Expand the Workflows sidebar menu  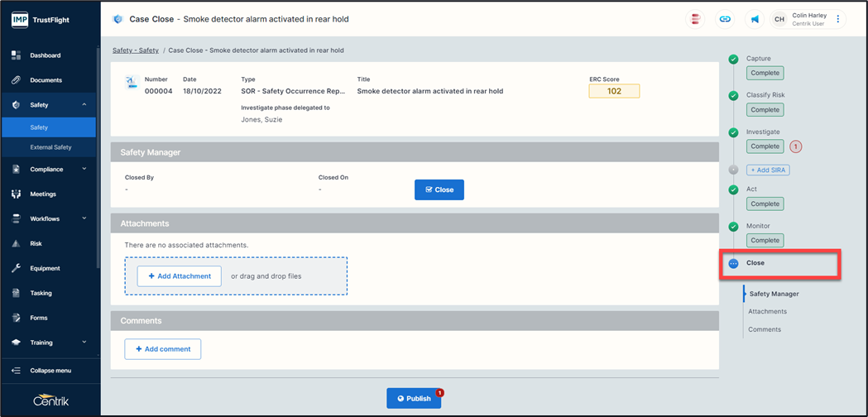point(84,219)
